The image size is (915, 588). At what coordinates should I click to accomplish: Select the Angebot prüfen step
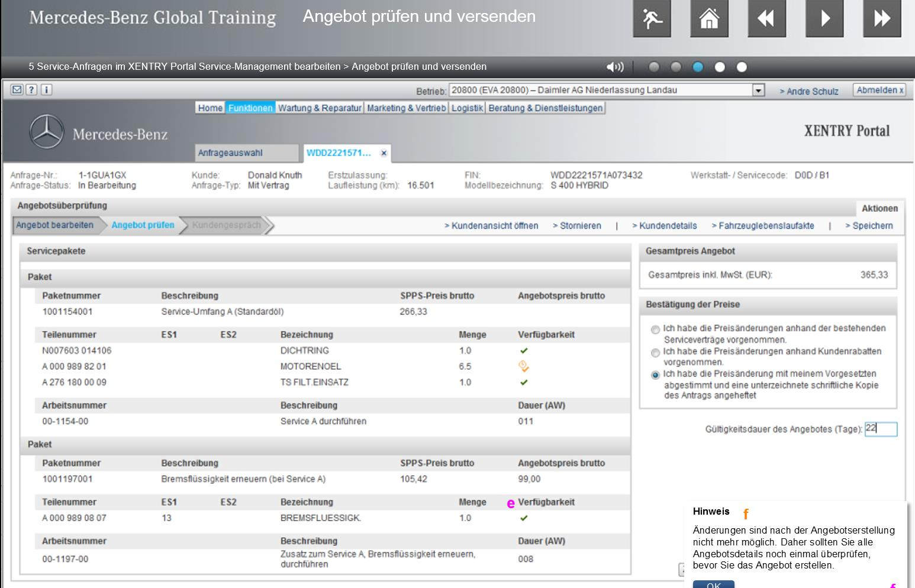click(143, 225)
